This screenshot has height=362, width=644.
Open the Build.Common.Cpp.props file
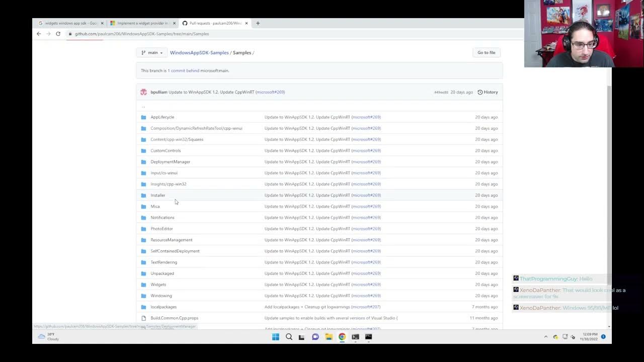(175, 318)
